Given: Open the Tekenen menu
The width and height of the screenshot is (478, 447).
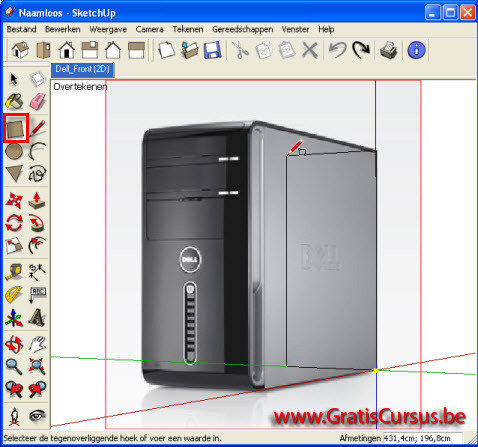Looking at the screenshot, I should pyautogui.click(x=188, y=29).
